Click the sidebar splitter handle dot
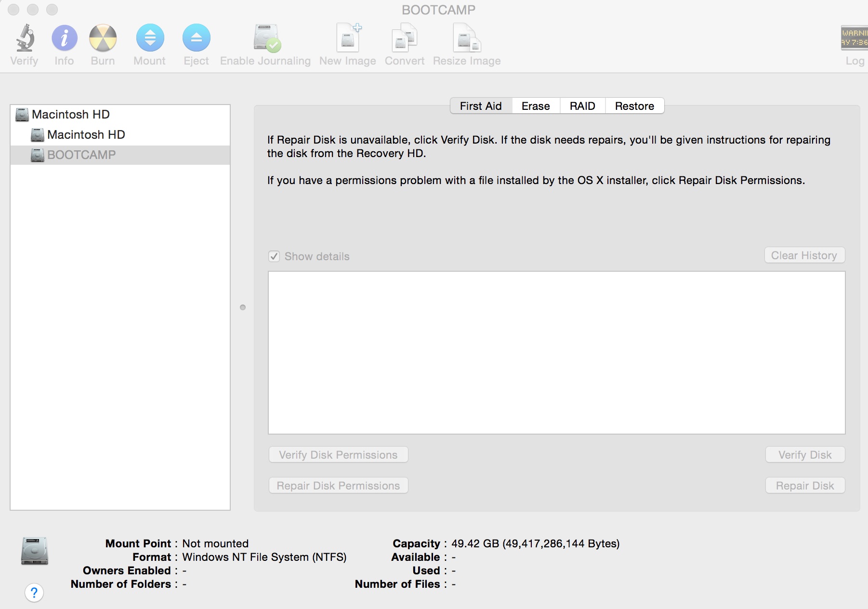This screenshot has width=868, height=609. pyautogui.click(x=243, y=307)
